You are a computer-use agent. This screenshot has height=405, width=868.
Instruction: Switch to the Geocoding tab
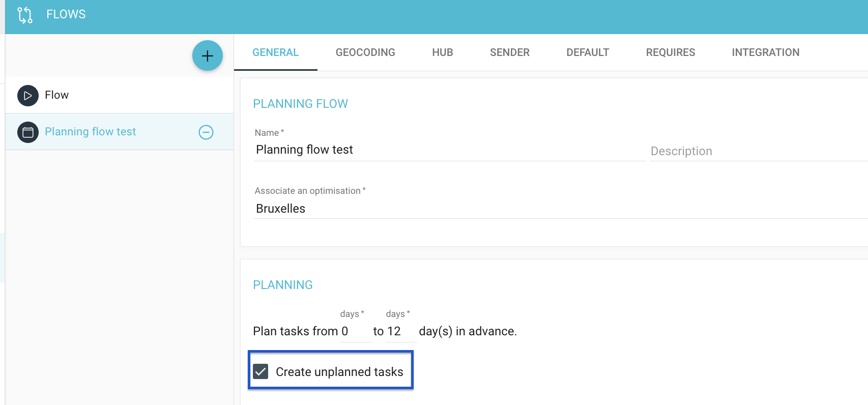point(365,52)
